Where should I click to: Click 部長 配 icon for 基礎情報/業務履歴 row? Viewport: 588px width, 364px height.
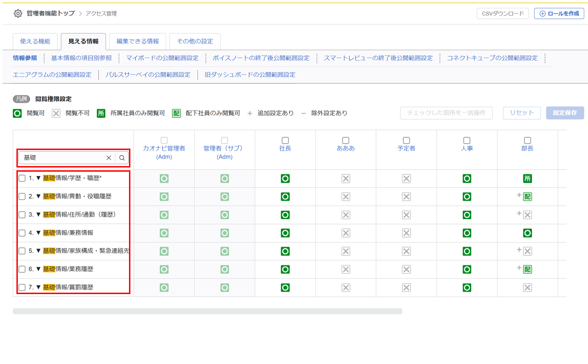[527, 270]
